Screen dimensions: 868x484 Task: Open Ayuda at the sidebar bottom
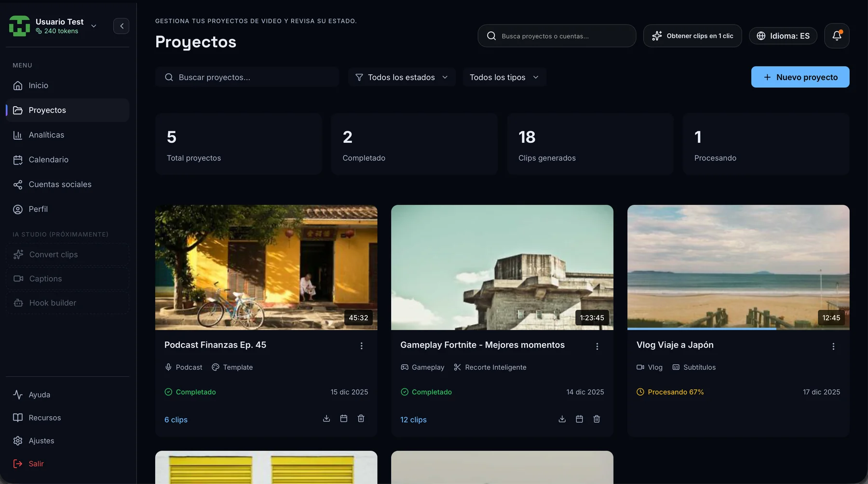point(68,395)
